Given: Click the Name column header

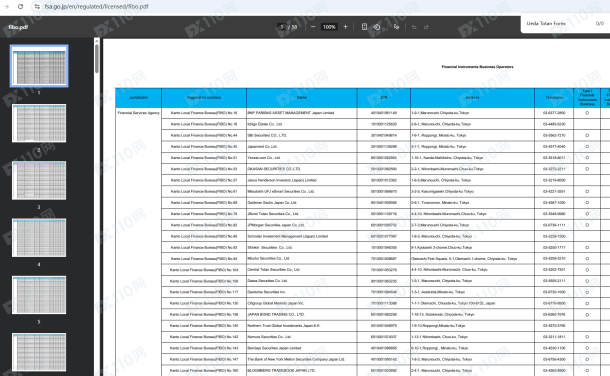Looking at the screenshot, I should point(302,98).
